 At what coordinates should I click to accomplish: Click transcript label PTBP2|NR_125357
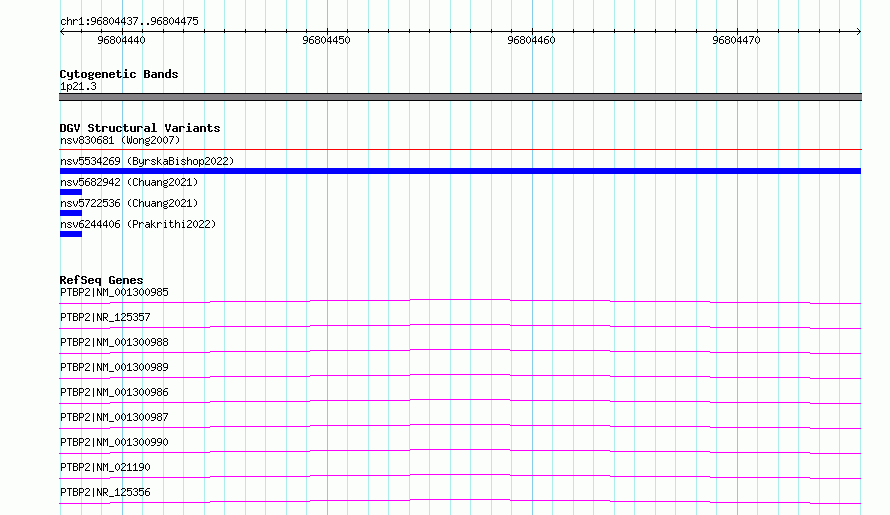(x=105, y=317)
